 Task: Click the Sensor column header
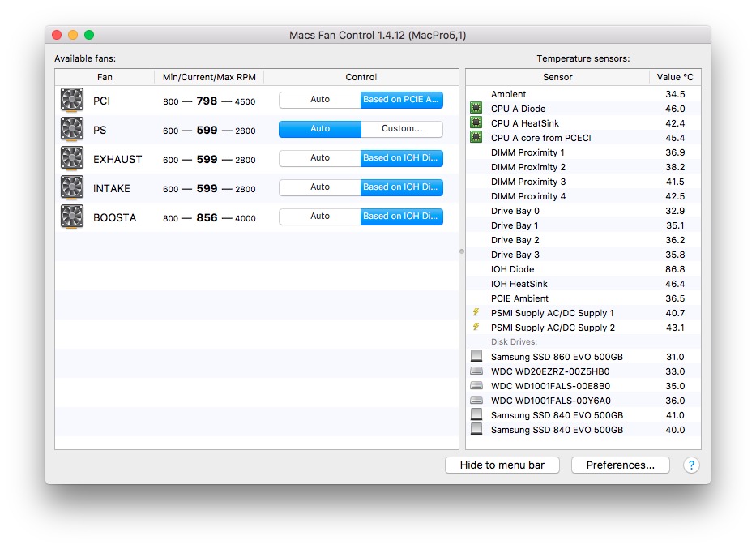557,77
